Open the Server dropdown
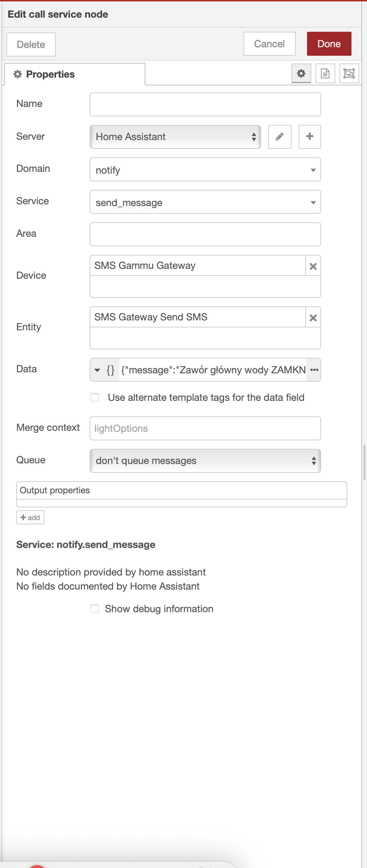 tap(175, 137)
